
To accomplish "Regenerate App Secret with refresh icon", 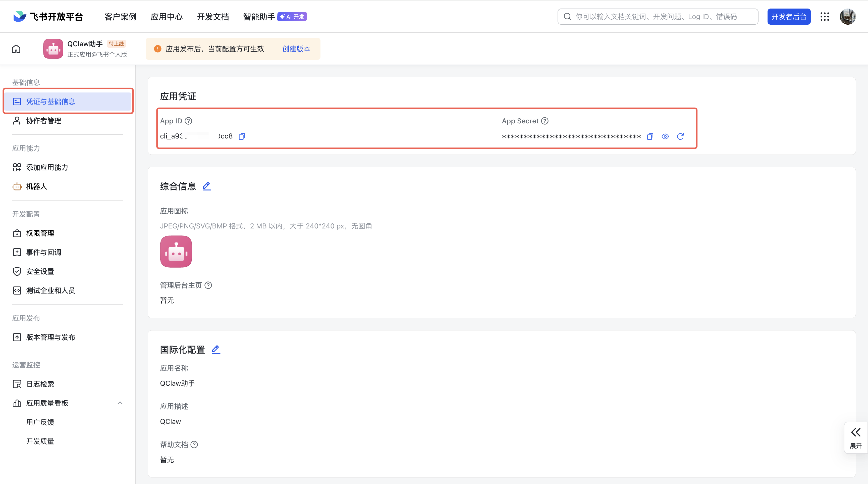I will tap(680, 136).
